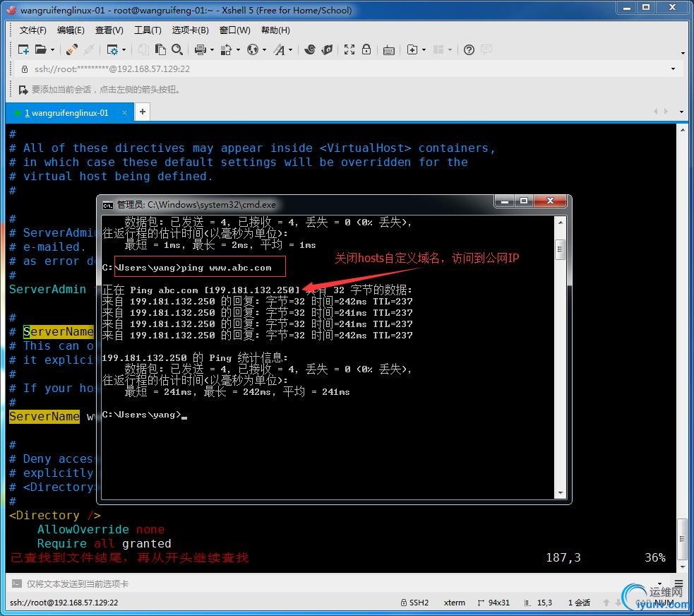This screenshot has width=694, height=616.
Task: Click the Print icon in toolbar
Action: pos(201,49)
